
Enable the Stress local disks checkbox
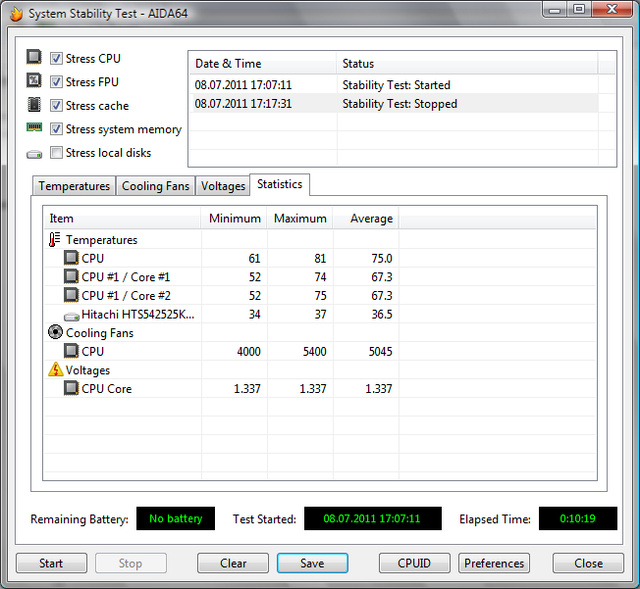[x=57, y=153]
